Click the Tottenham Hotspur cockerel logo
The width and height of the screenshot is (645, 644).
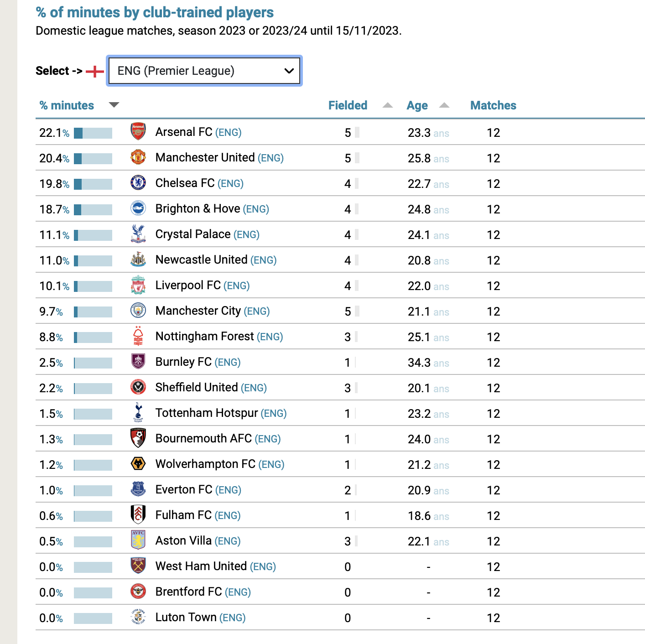(x=138, y=412)
